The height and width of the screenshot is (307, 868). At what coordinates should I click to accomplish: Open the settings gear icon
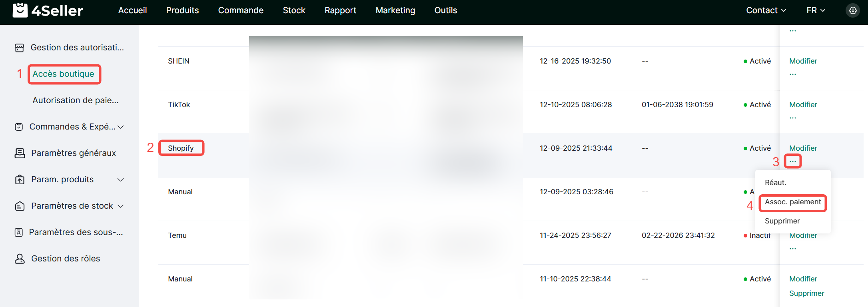coord(853,10)
